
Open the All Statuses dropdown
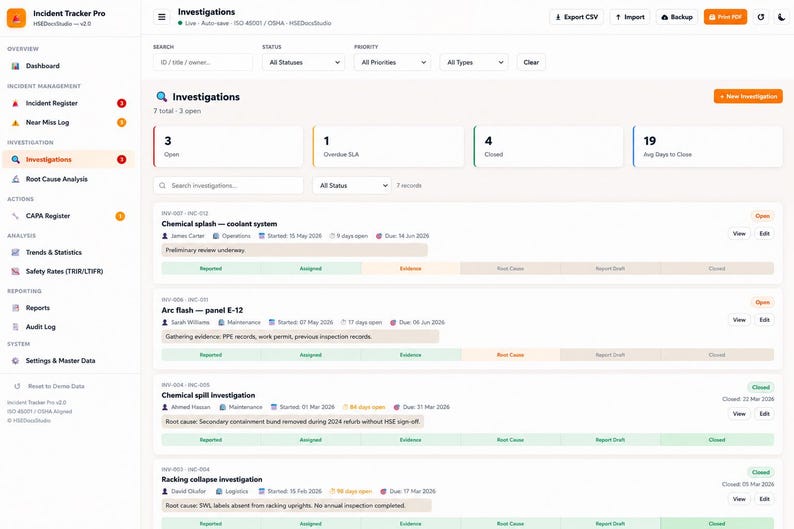pos(303,62)
